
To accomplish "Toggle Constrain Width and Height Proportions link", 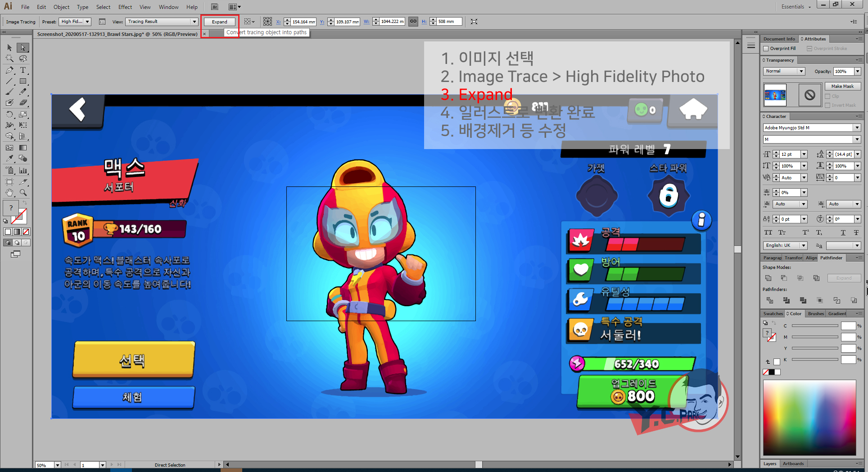I will [x=413, y=22].
